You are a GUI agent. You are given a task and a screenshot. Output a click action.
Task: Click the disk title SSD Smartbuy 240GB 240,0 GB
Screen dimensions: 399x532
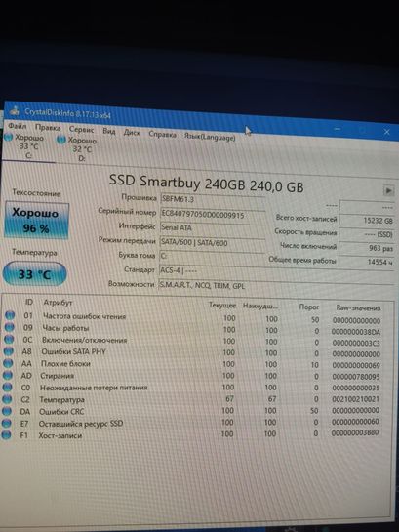click(x=206, y=184)
